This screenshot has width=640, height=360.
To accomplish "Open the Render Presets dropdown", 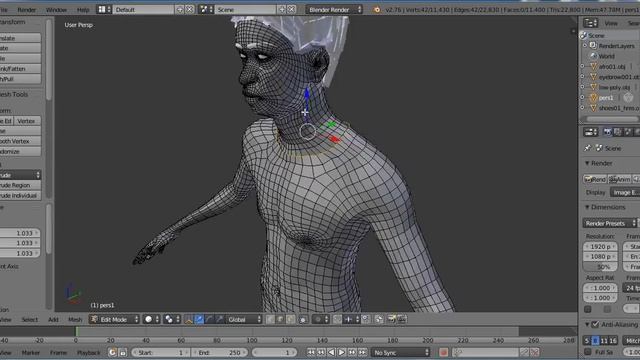I will point(610,223).
